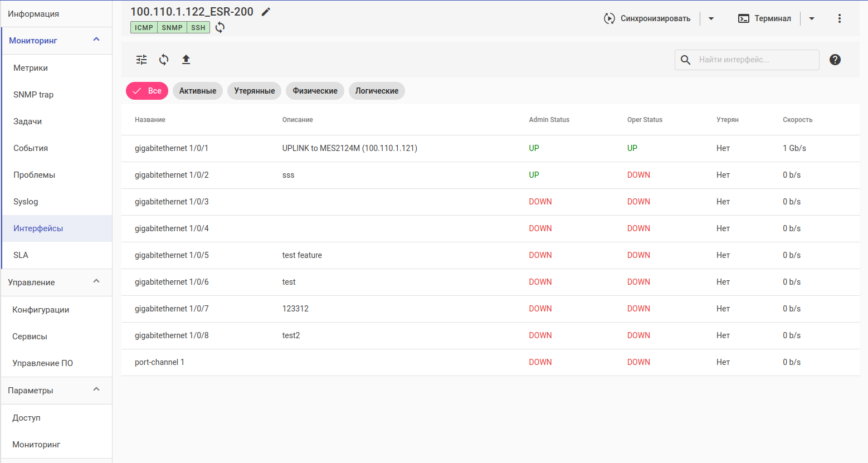The height and width of the screenshot is (463, 868).
Task: Collapse the Мониторинг sidebar section
Action: 96,40
